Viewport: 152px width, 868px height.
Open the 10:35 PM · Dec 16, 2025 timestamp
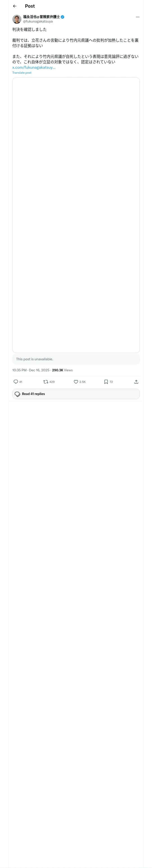(x=31, y=370)
